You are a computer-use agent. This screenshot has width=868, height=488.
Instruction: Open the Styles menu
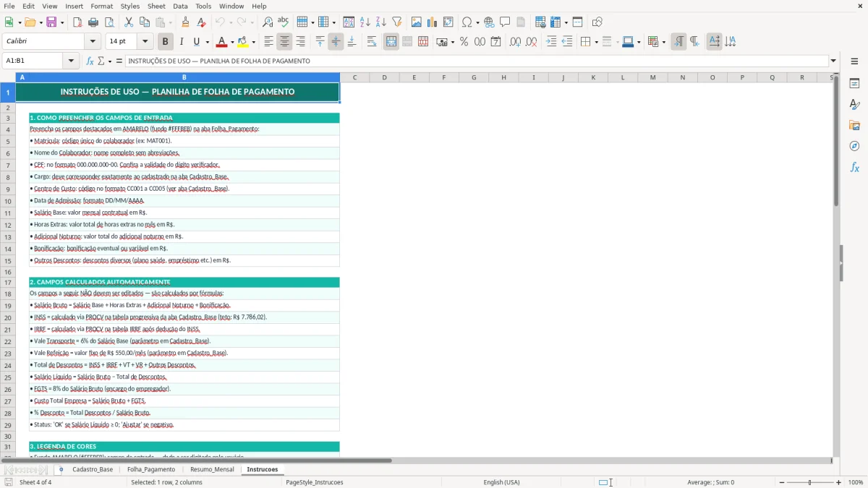click(x=130, y=6)
